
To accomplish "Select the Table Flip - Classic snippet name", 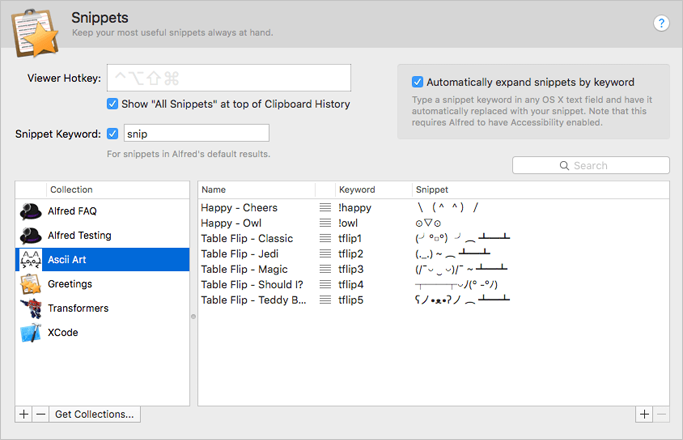I will (x=247, y=238).
